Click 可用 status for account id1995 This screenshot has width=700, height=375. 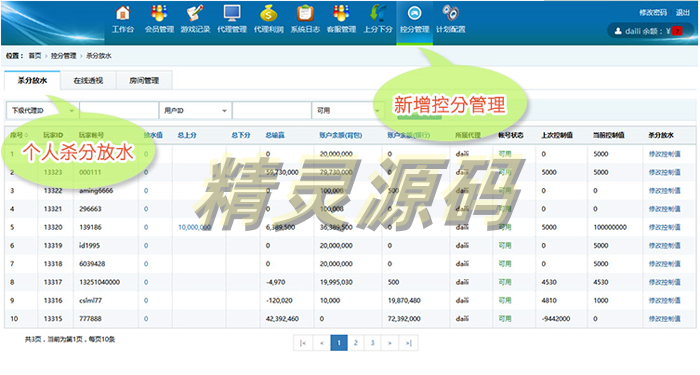[x=505, y=246]
